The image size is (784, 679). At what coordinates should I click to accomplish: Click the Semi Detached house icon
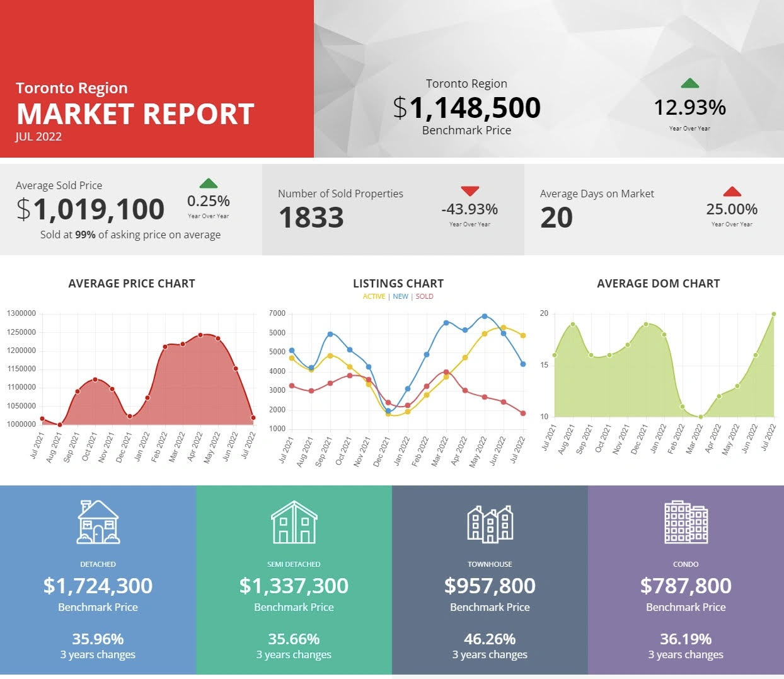coord(294,522)
